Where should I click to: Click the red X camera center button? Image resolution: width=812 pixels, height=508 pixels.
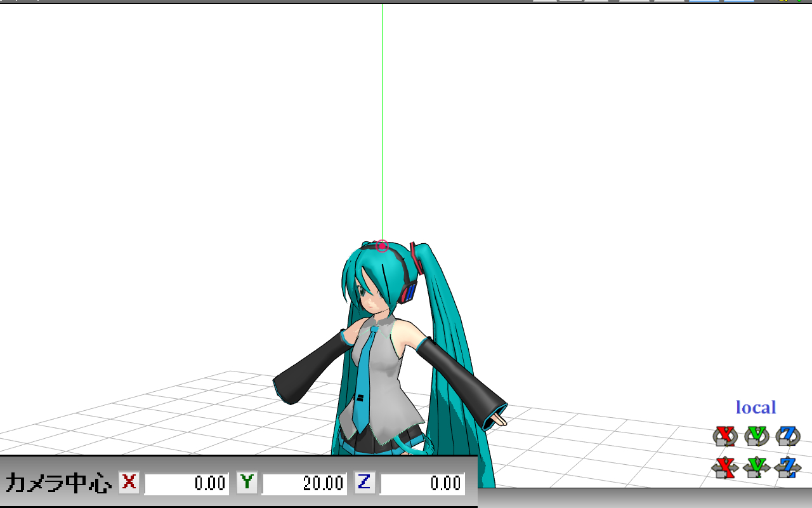tap(129, 483)
